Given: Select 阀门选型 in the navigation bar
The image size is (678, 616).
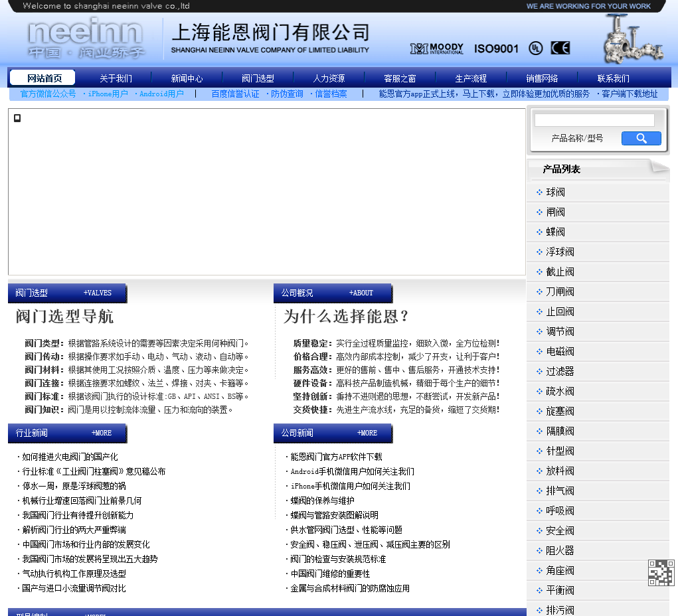Looking at the screenshot, I should coord(258,78).
